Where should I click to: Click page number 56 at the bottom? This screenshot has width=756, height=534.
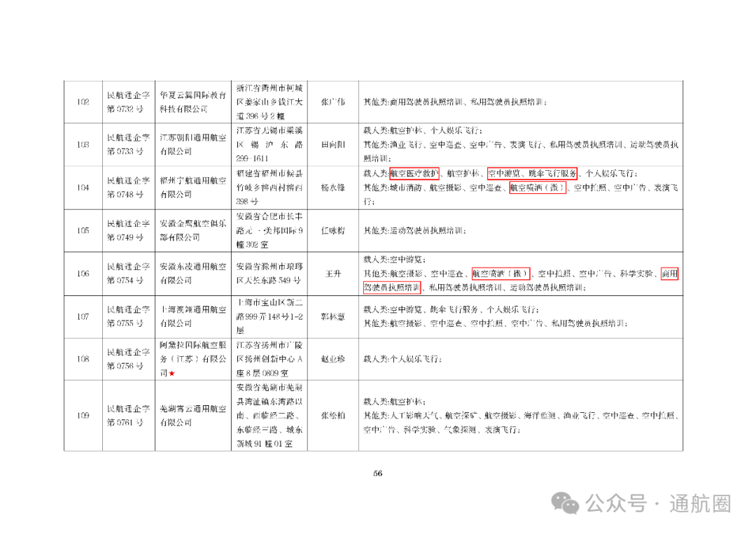[378, 473]
